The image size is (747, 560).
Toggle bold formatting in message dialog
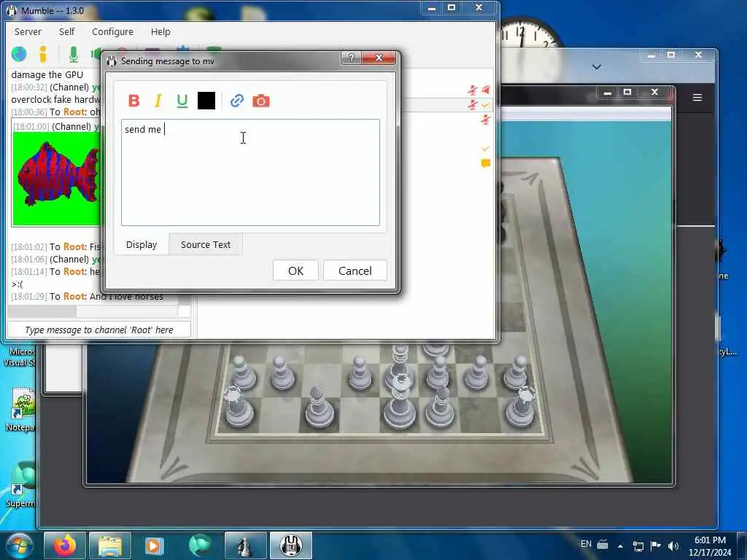(x=134, y=101)
